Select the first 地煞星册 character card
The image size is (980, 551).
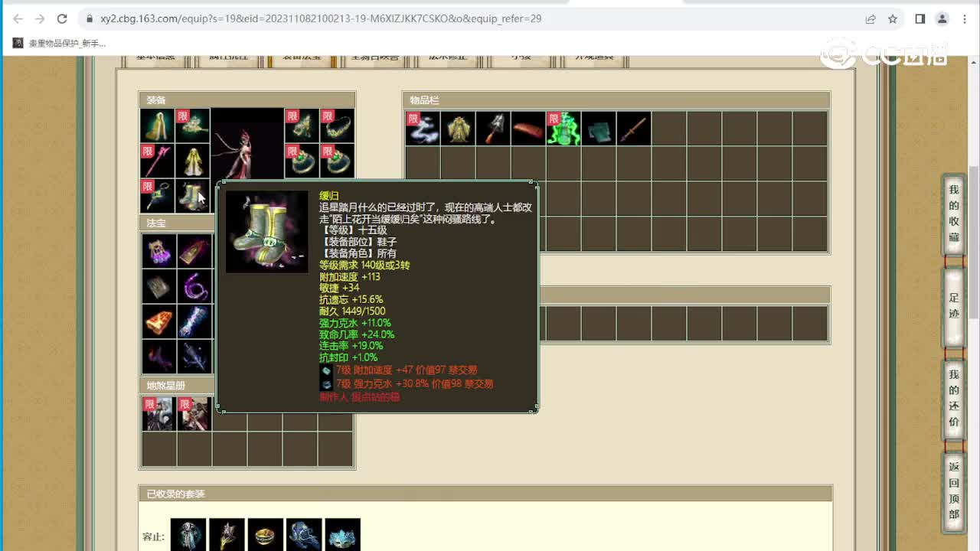pos(158,413)
